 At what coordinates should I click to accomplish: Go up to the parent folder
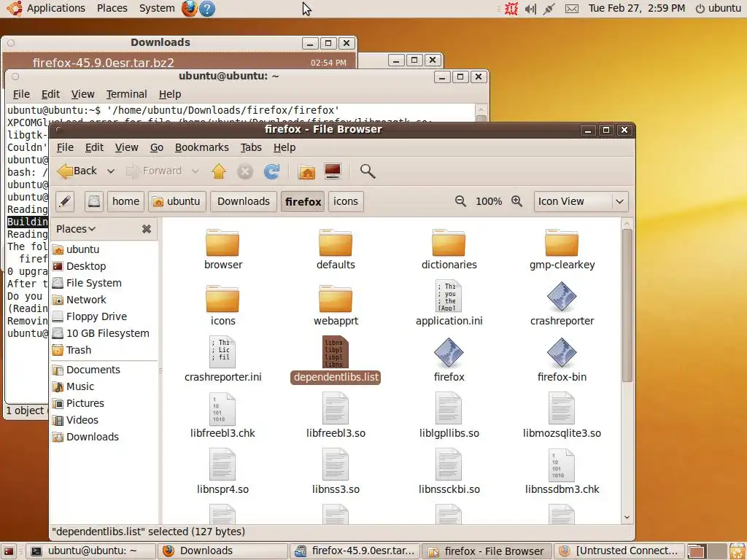219,171
